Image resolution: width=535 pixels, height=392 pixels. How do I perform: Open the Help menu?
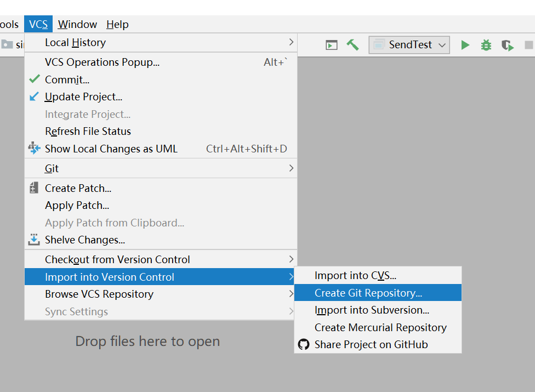click(117, 24)
